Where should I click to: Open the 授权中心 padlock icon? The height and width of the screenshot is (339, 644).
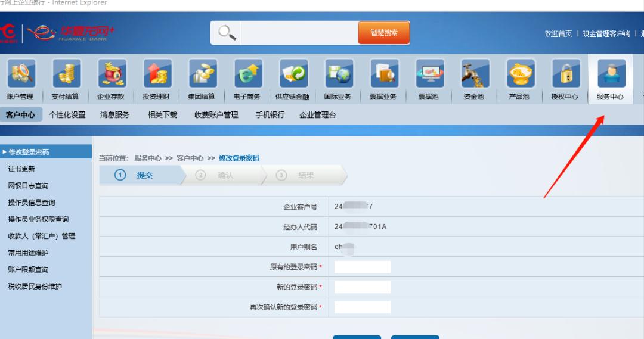point(566,73)
